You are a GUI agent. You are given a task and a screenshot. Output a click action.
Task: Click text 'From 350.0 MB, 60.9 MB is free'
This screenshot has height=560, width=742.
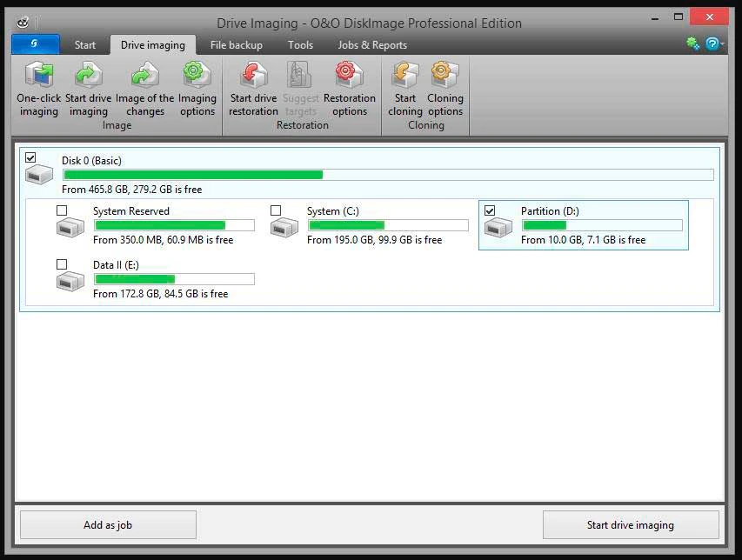pyautogui.click(x=163, y=240)
